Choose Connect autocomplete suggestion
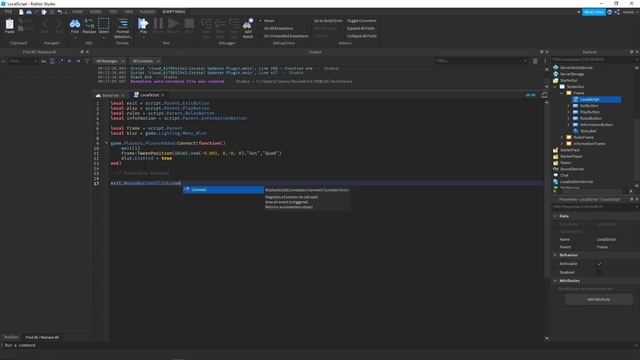 point(223,189)
